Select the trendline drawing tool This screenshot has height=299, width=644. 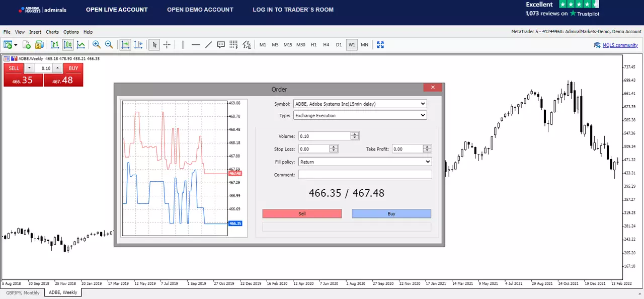coord(208,45)
